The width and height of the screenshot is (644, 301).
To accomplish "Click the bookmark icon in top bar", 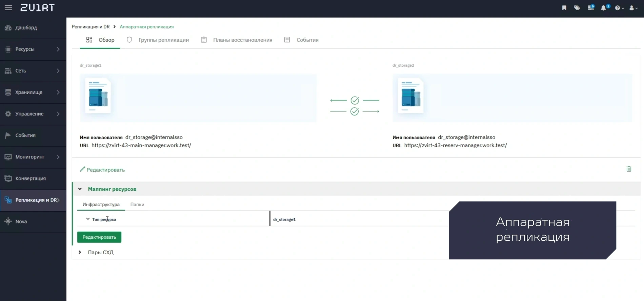I will click(x=564, y=8).
